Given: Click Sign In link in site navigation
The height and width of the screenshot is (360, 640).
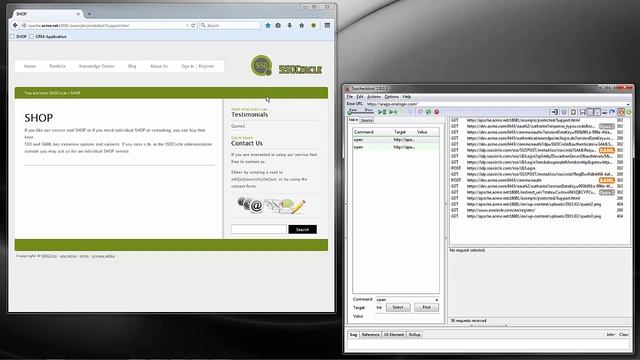Looking at the screenshot, I should click(x=188, y=66).
